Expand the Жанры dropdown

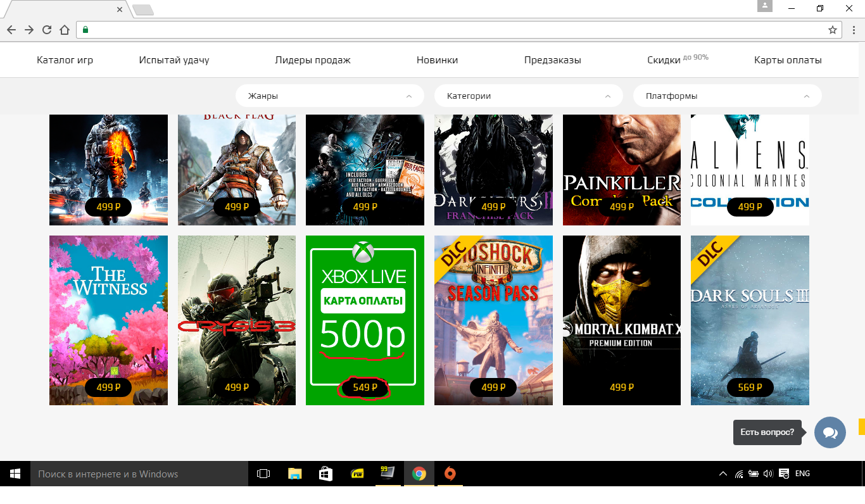[330, 96]
